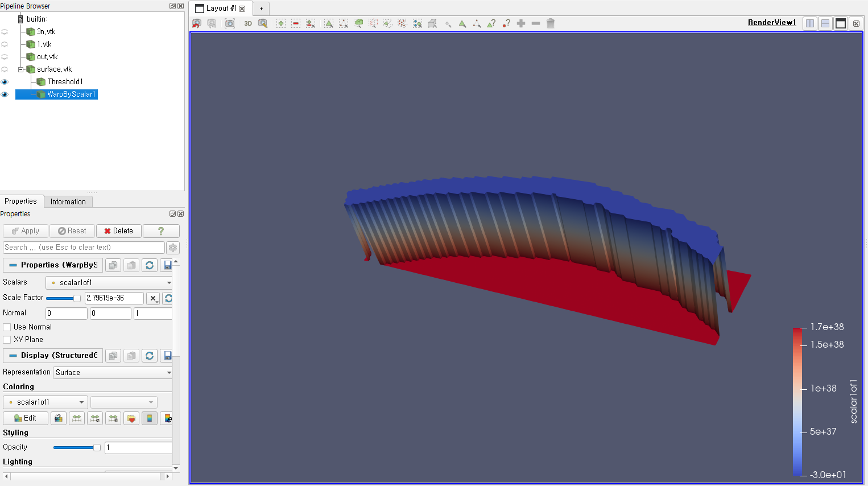This screenshot has width=868, height=486.
Task: Switch to the Information tab
Action: [68, 202]
